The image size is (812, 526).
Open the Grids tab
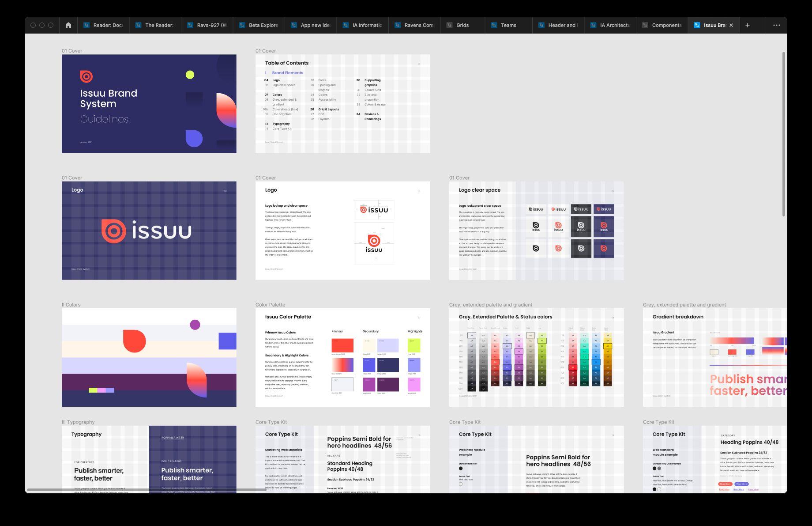(x=462, y=25)
